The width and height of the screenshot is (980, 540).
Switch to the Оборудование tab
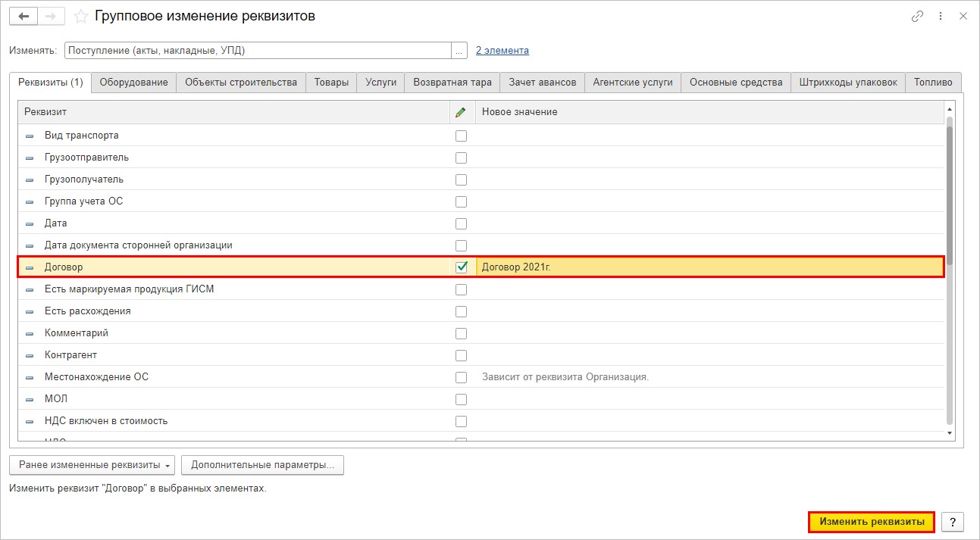(x=133, y=83)
